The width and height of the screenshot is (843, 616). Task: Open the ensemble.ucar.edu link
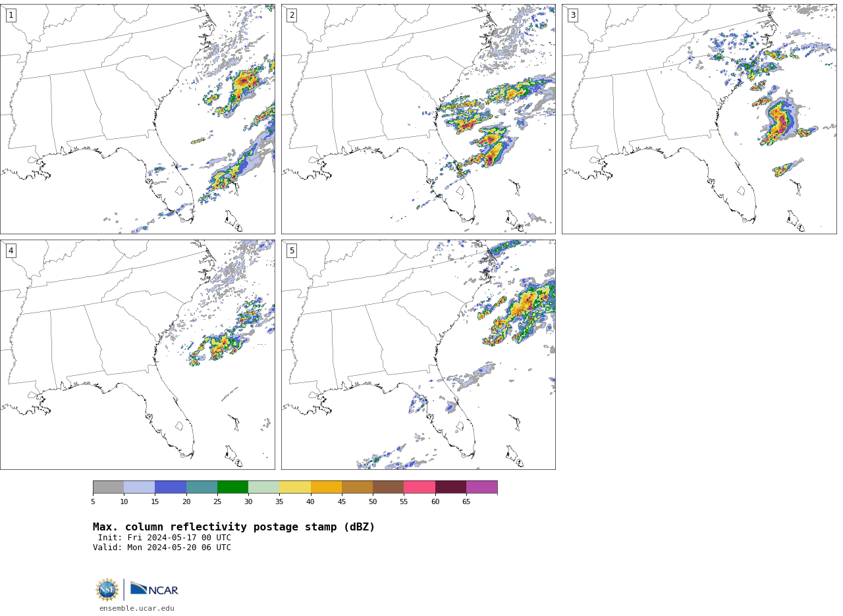click(x=137, y=609)
